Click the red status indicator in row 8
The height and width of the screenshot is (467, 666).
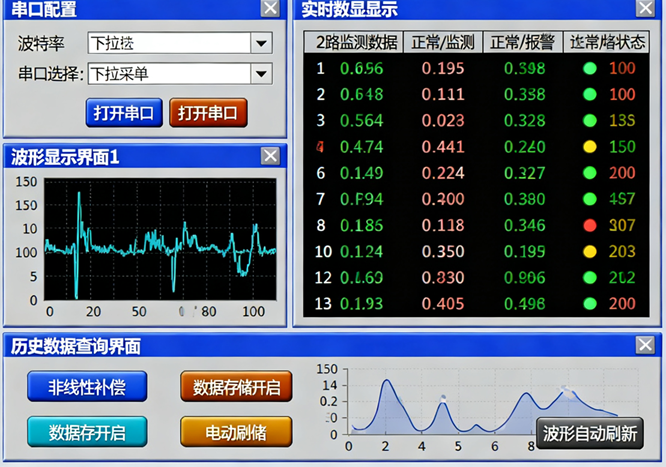(x=590, y=225)
